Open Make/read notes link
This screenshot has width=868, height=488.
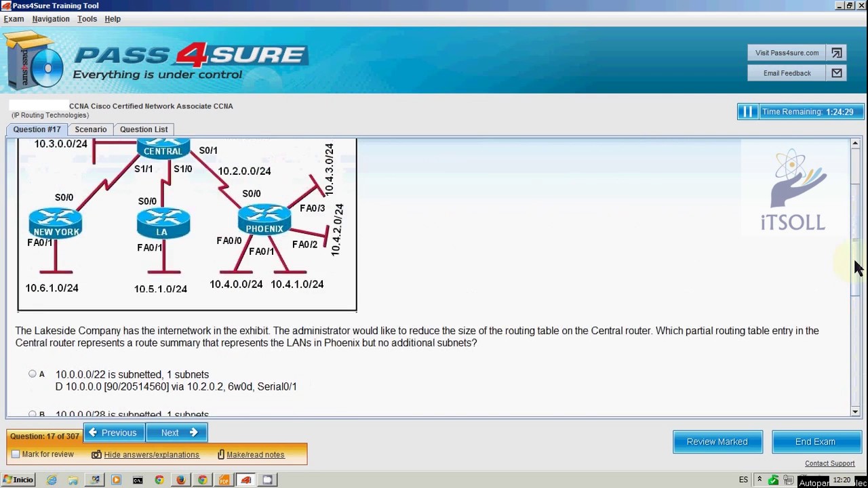[x=256, y=455]
